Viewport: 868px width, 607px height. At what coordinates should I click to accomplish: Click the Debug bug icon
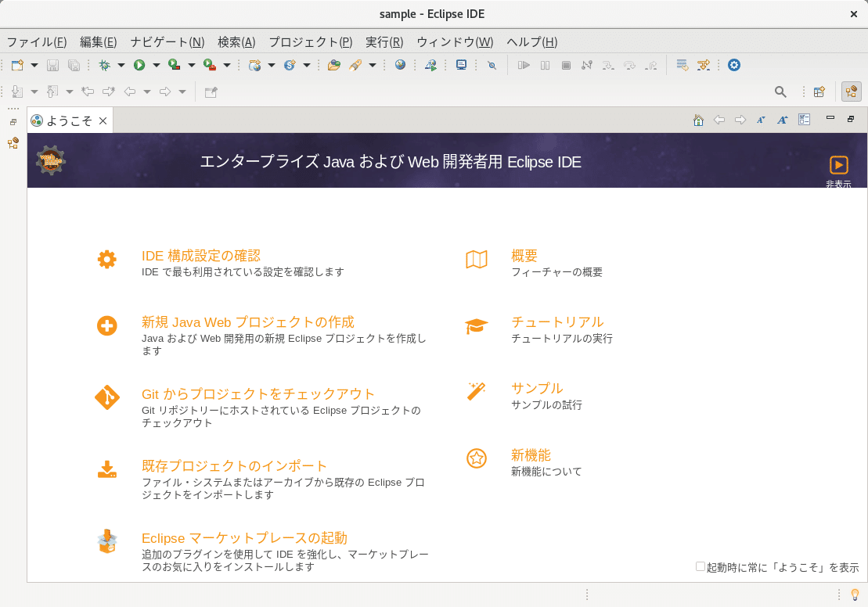[x=104, y=65]
